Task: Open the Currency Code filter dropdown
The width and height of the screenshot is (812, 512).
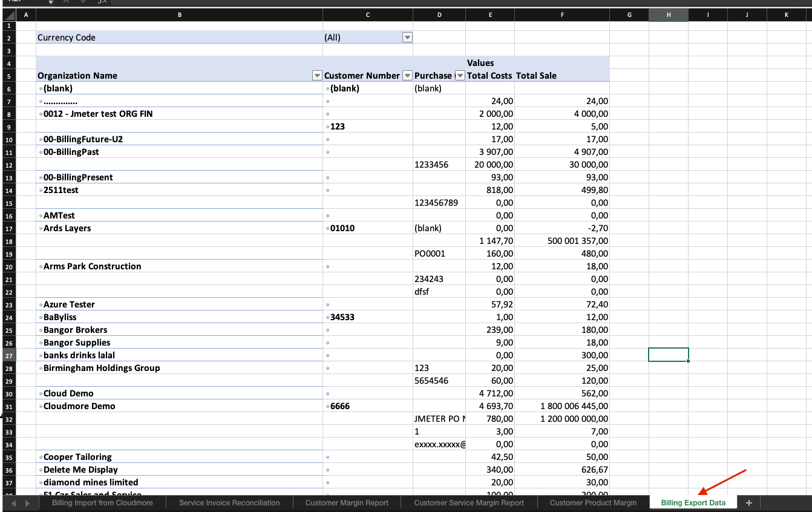Action: point(407,38)
